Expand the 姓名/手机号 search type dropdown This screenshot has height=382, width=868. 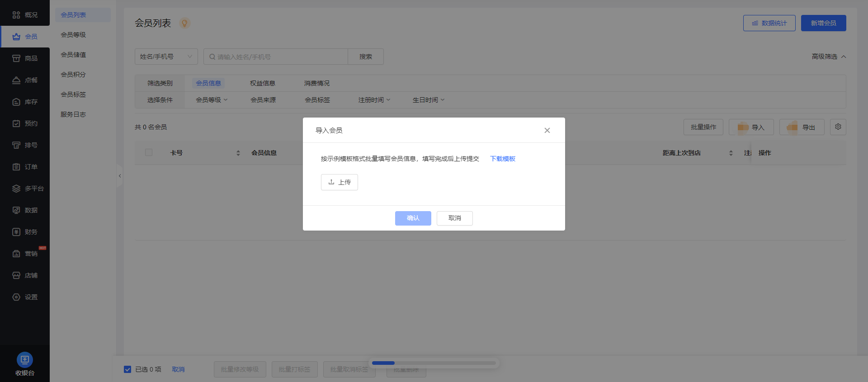pos(166,57)
